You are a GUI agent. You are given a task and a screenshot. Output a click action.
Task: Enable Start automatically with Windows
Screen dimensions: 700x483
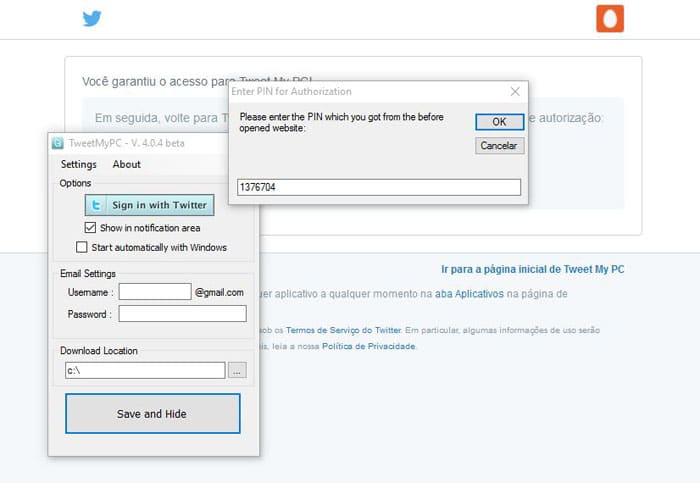[82, 247]
